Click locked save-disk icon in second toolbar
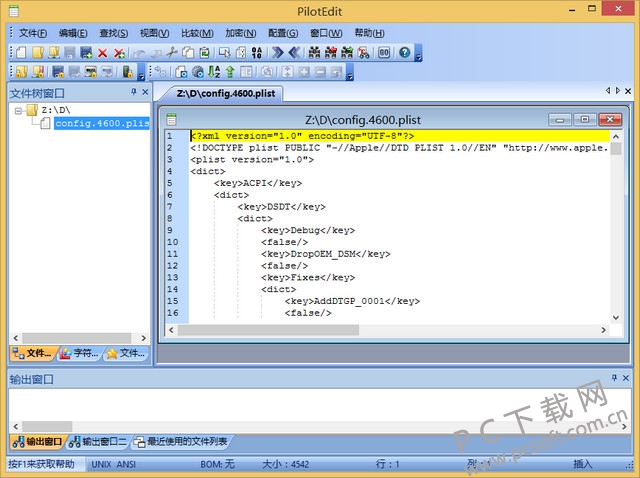 tap(58, 72)
